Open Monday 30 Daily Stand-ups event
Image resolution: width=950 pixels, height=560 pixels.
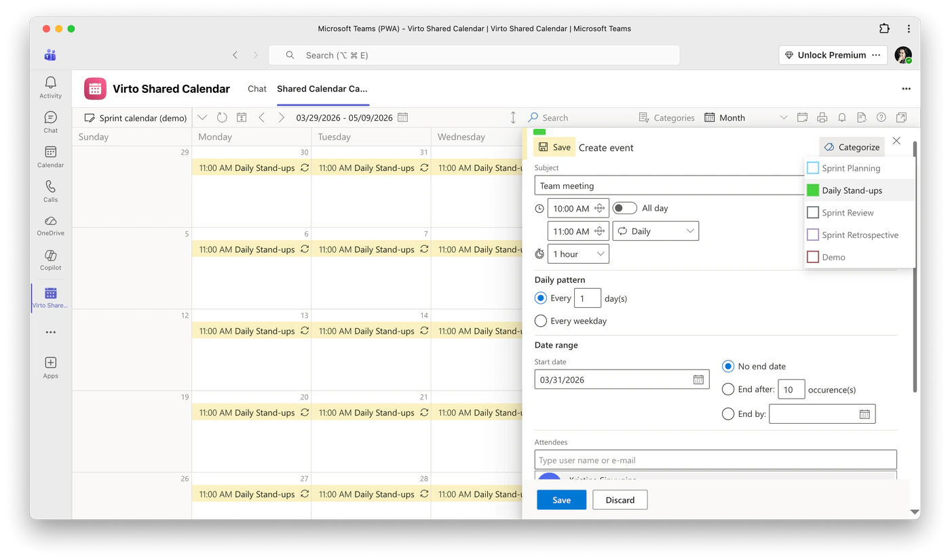click(x=252, y=167)
